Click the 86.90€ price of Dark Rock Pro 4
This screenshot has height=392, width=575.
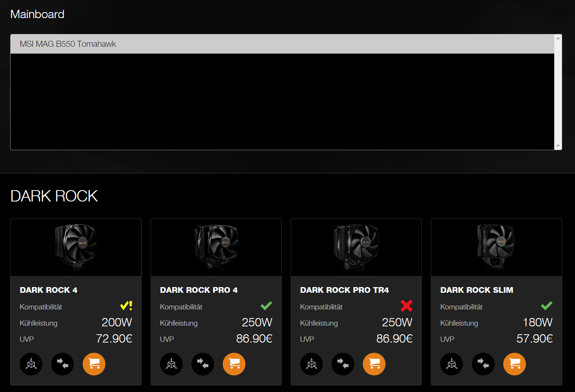point(254,339)
